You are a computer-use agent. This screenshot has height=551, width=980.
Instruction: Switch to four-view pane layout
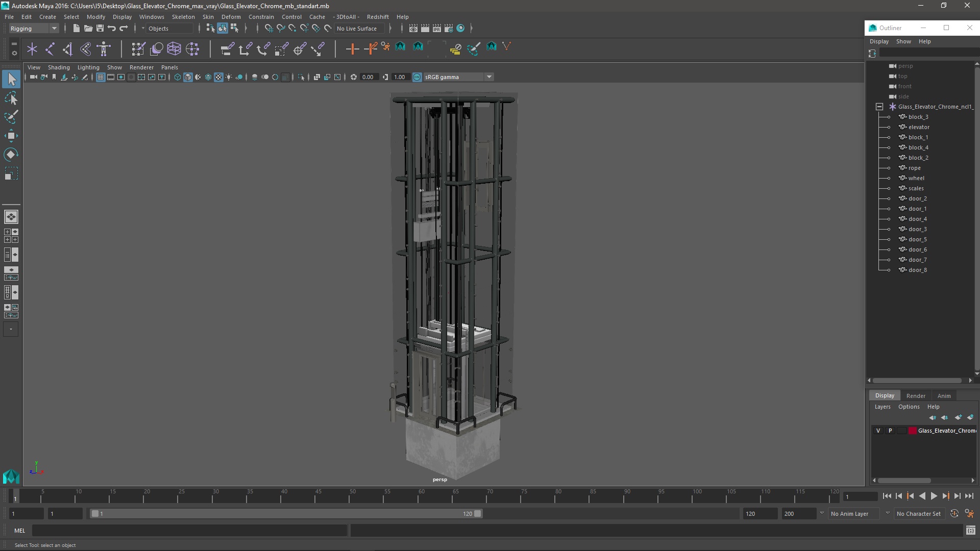[11, 236]
